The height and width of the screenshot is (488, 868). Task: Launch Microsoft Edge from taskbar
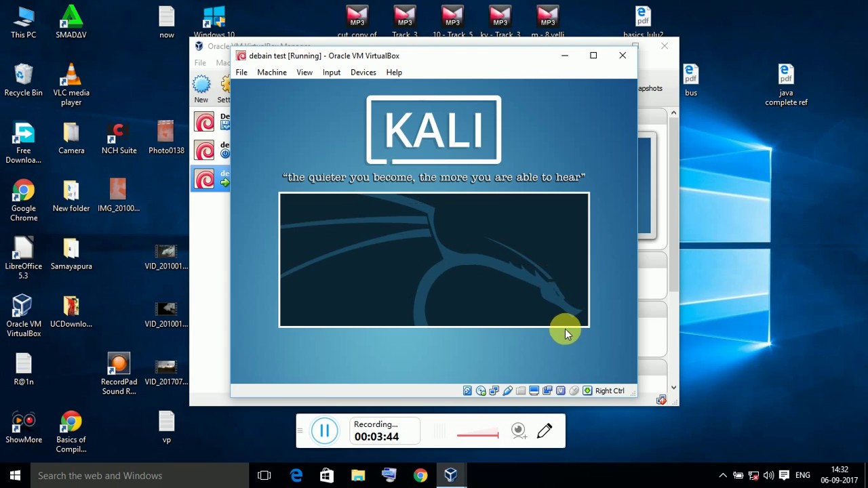pos(296,476)
